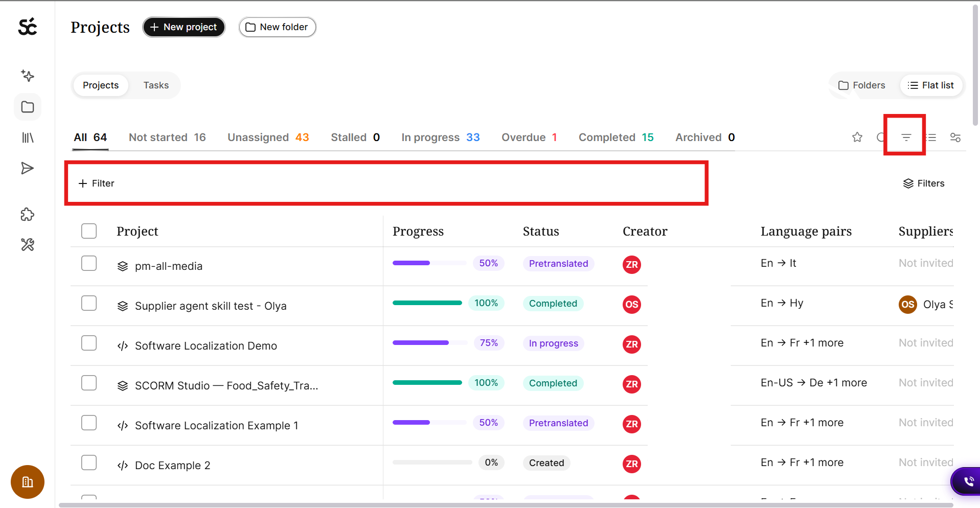This screenshot has height=508, width=980.
Task: Select the Not started 16 tab
Action: [167, 137]
